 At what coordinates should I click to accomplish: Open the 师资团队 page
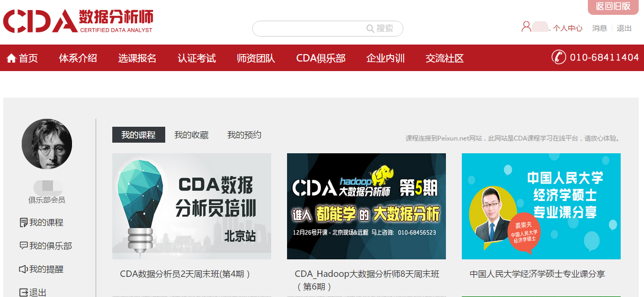point(256,58)
